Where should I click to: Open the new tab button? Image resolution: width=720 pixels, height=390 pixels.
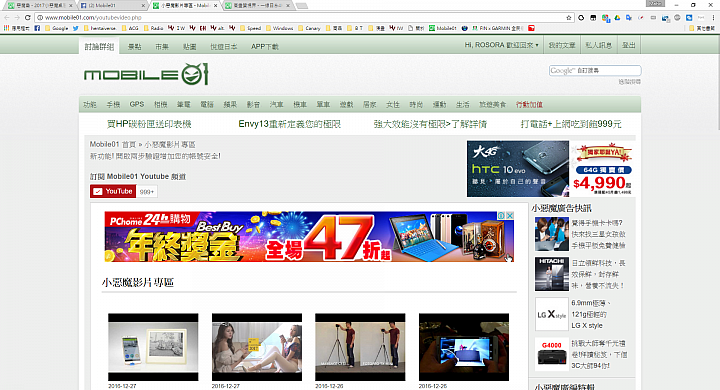(302, 6)
